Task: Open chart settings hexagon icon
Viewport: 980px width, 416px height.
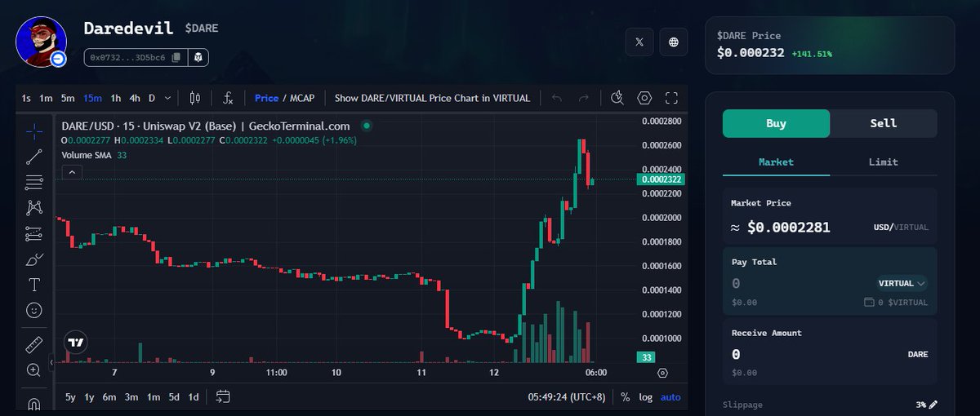Action: point(644,98)
